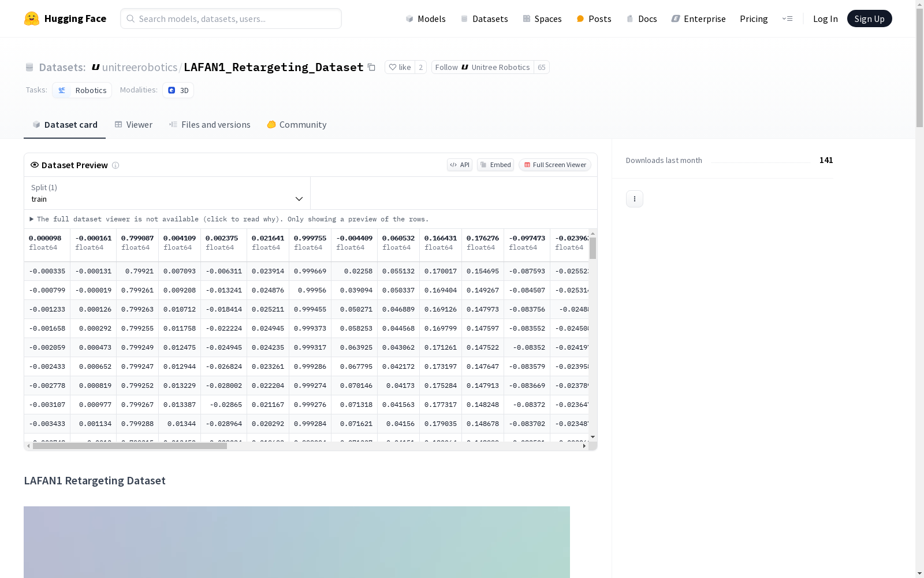Click cell value 0.148248

click(x=483, y=405)
